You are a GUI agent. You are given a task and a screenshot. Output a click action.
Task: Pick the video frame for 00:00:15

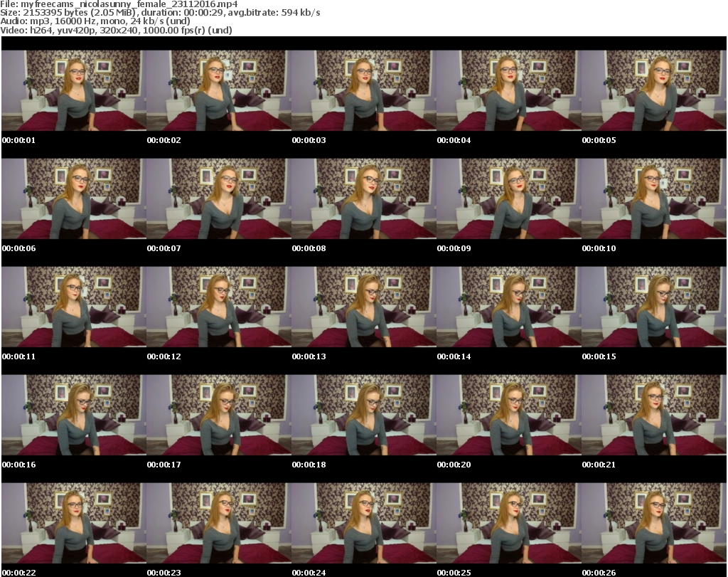pyautogui.click(x=654, y=307)
